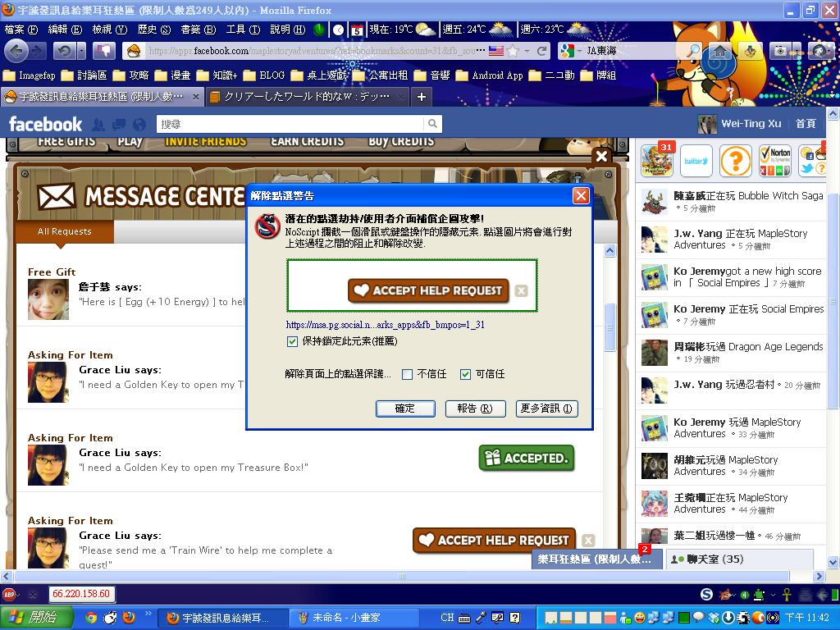This screenshot has width=840, height=630.
Task: Expand quick launch overflow chevron
Action: pyautogui.click(x=148, y=614)
